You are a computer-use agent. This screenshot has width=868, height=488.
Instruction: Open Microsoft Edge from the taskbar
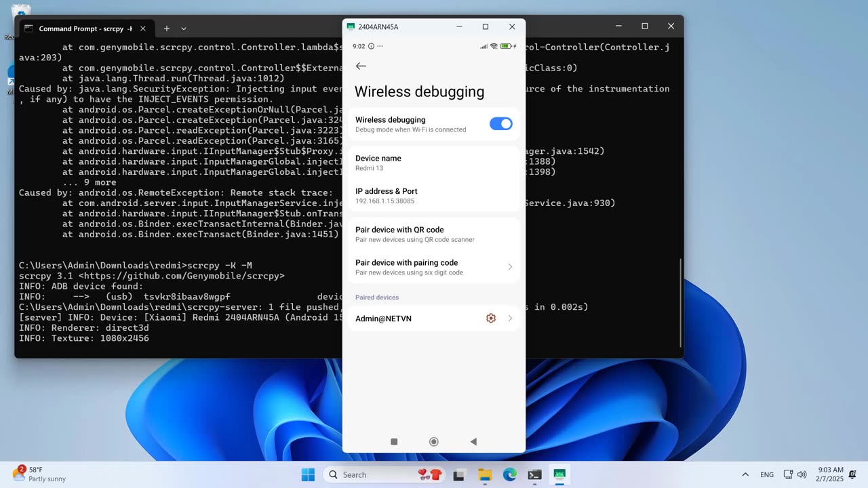[x=509, y=474]
